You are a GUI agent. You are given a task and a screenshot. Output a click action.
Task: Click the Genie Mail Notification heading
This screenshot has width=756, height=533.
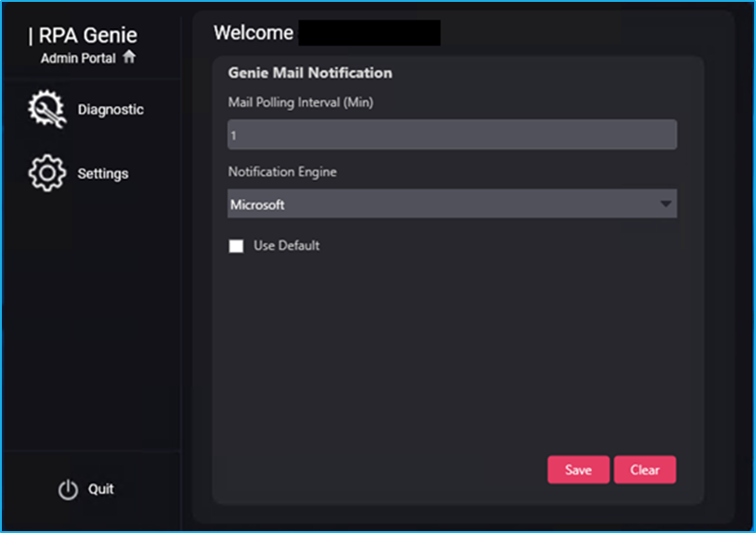310,73
